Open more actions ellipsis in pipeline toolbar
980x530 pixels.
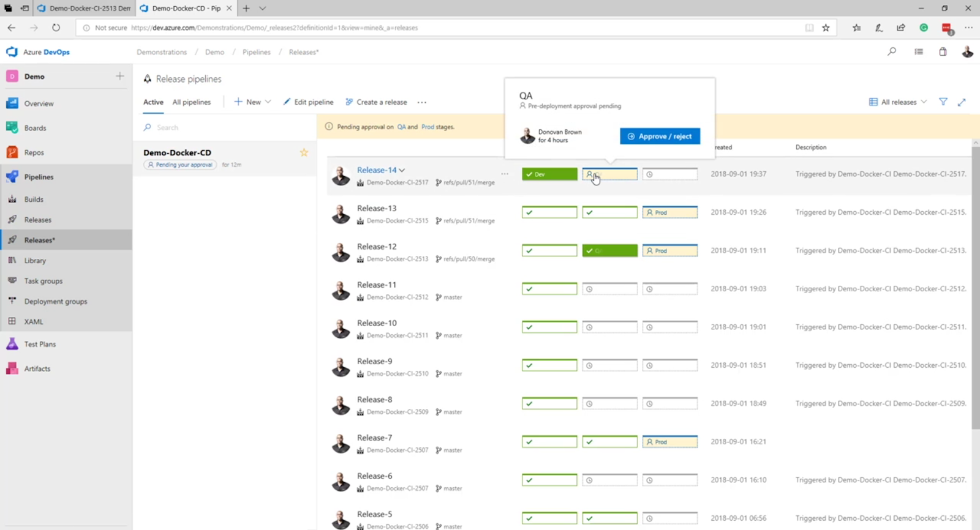pos(422,102)
